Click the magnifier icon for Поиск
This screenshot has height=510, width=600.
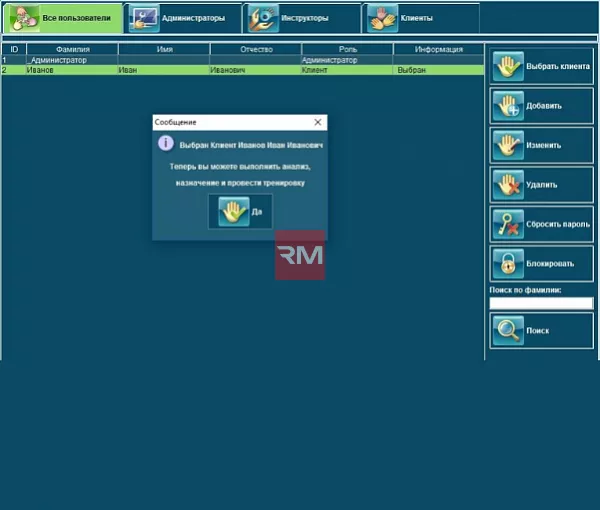coord(508,331)
